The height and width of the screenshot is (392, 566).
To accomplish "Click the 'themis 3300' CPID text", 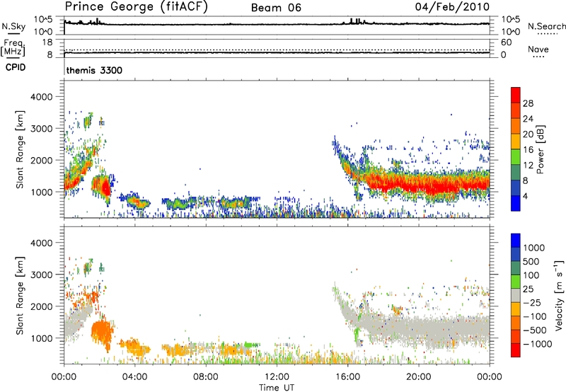I will [x=94, y=70].
